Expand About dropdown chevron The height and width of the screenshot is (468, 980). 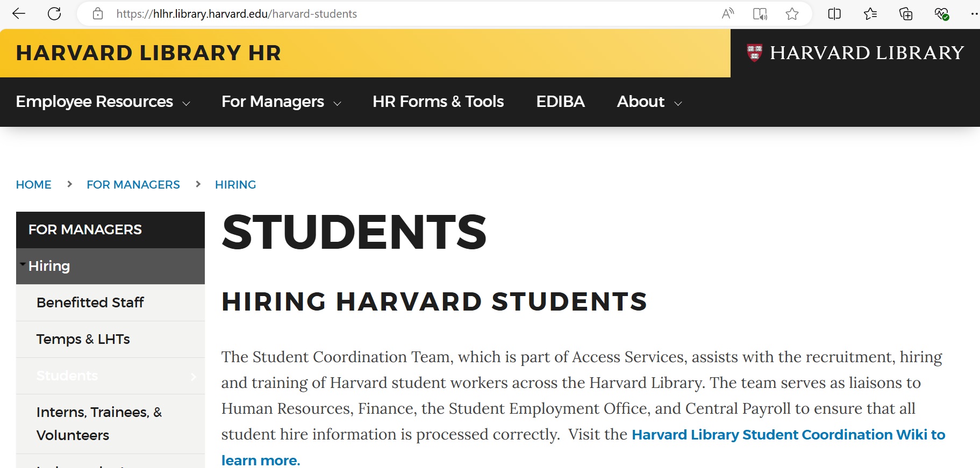coord(678,103)
